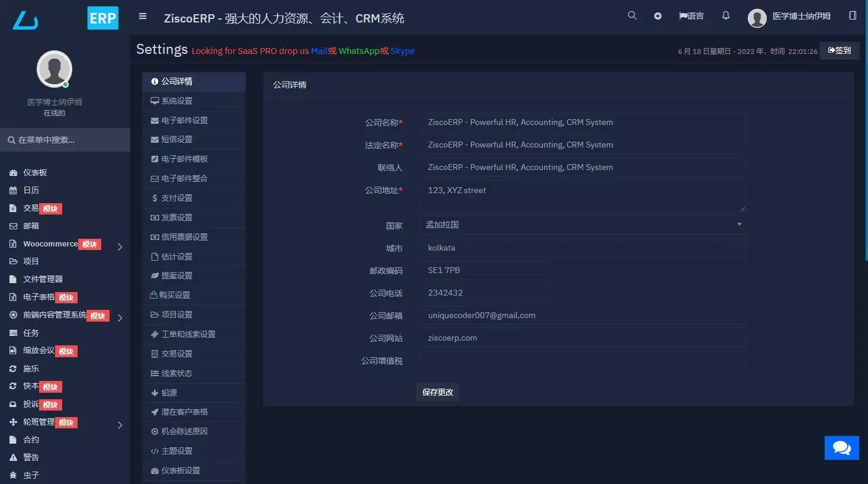Select the 短信设置 settings tab
The height and width of the screenshot is (484, 868).
click(x=194, y=139)
